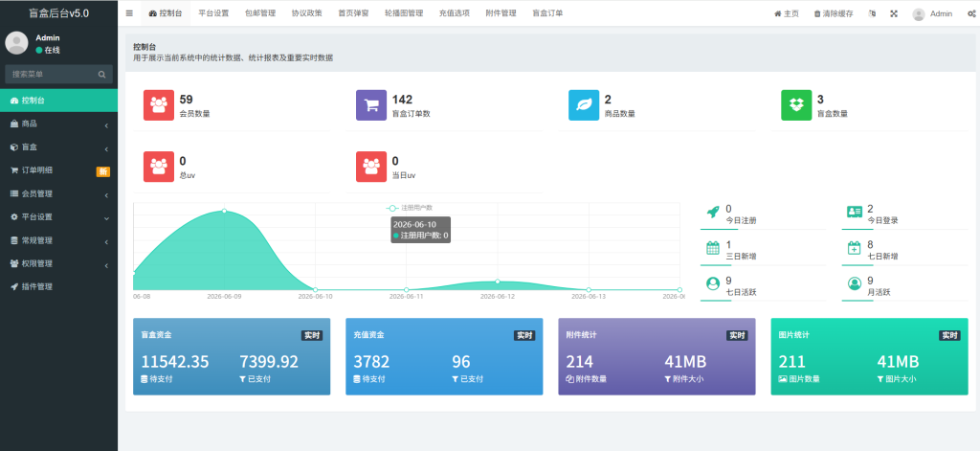Open 插件管理 in the sidebar
980x451 pixels.
point(58,286)
